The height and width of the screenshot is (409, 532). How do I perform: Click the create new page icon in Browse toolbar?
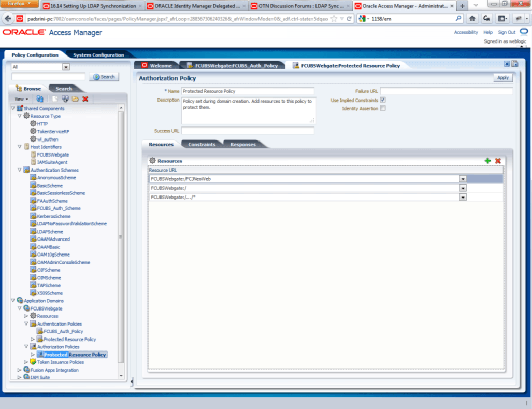55,99
